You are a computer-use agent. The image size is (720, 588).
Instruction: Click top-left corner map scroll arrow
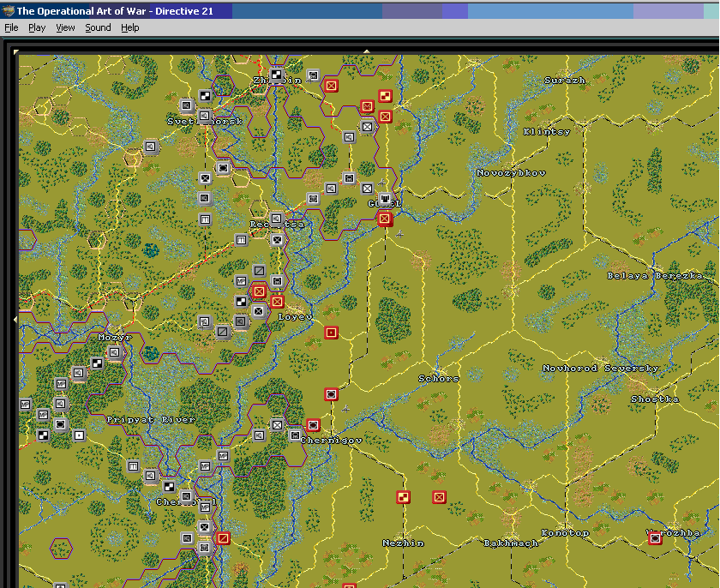pos(16,52)
